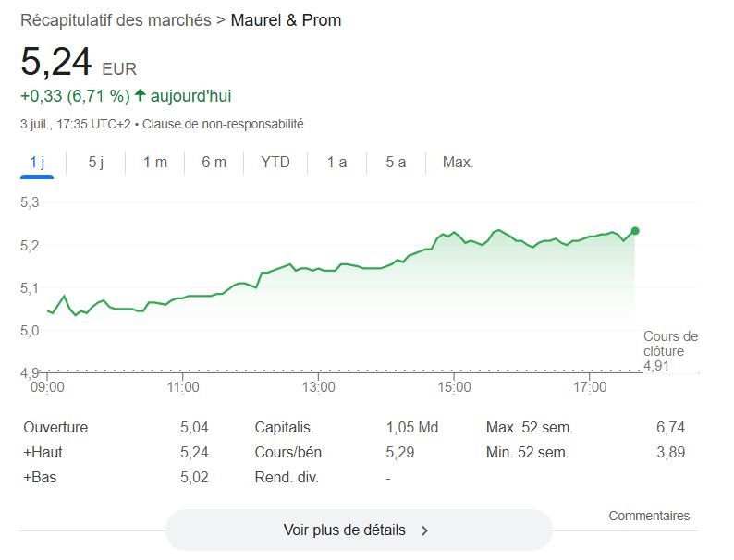Click the green endpoint dot on chart
Image resolution: width=734 pixels, height=560 pixels.
coord(635,231)
